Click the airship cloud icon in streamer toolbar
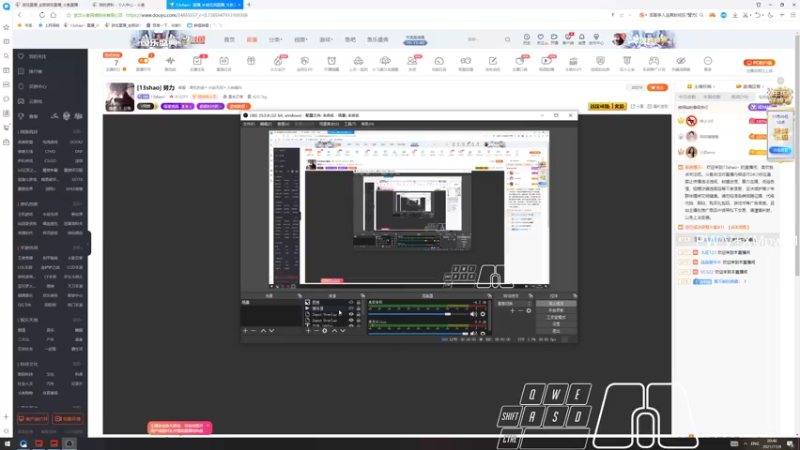The width and height of the screenshot is (800, 450). 385,61
